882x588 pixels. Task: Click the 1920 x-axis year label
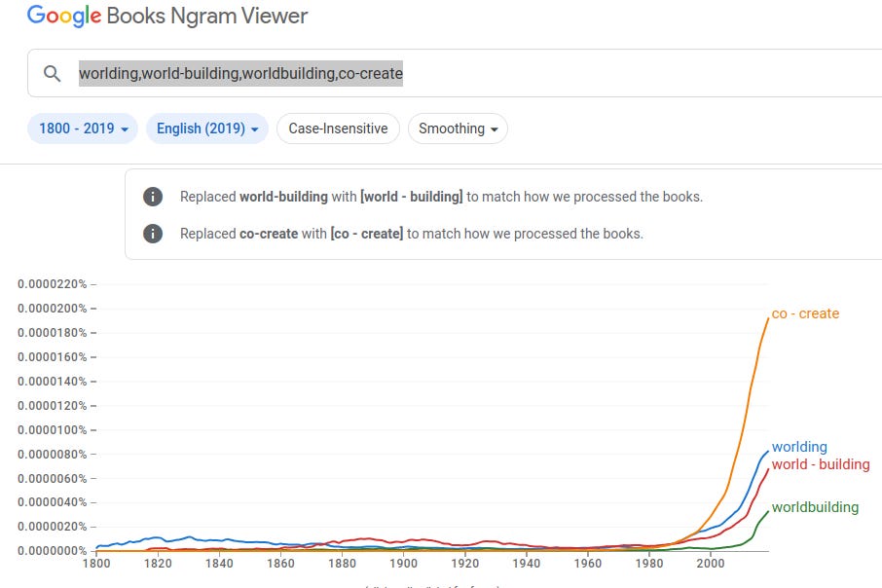(x=464, y=563)
